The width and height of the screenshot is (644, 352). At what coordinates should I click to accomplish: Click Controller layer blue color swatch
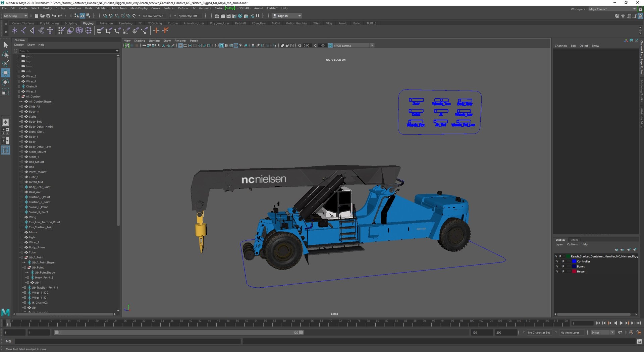click(x=574, y=261)
